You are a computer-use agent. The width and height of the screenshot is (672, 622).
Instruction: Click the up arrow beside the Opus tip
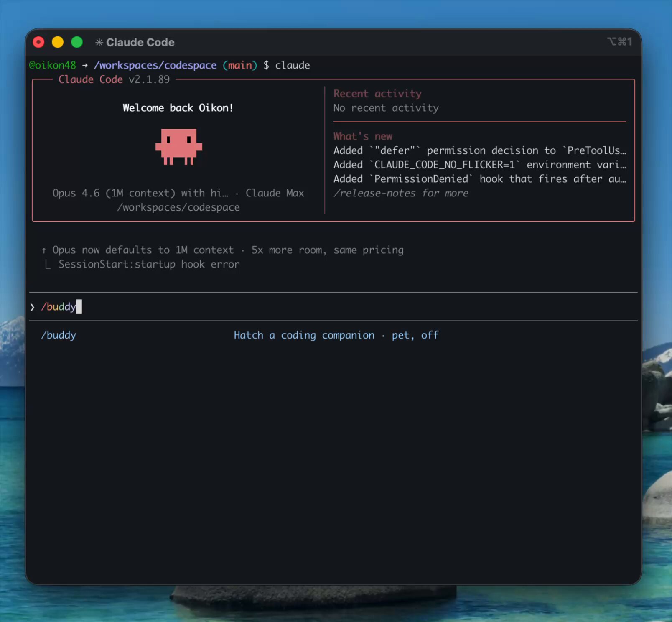(44, 250)
